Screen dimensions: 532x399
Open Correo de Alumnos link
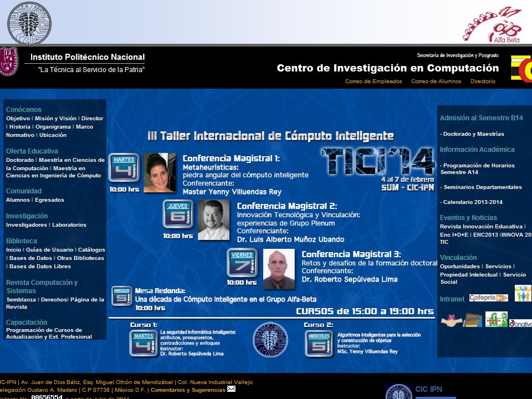tap(436, 81)
